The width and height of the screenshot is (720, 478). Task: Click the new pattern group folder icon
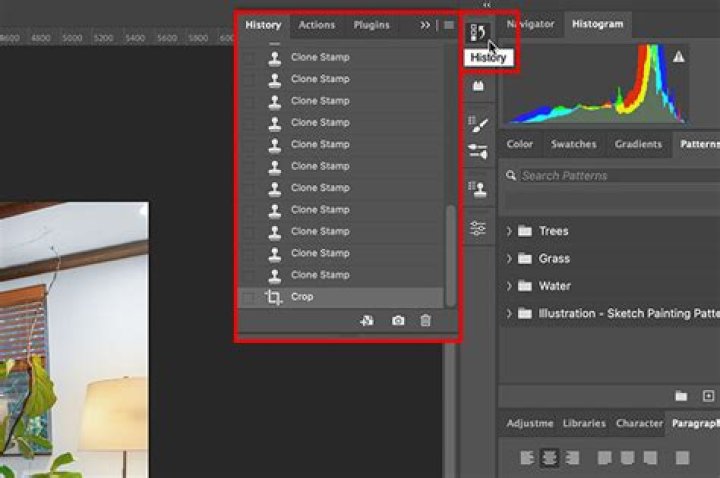point(681,396)
